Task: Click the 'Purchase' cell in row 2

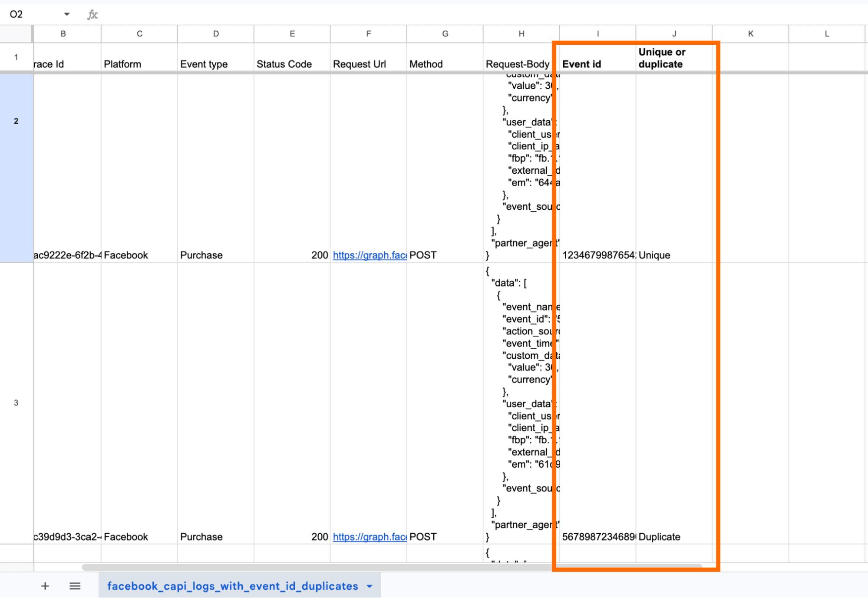Action: point(216,168)
